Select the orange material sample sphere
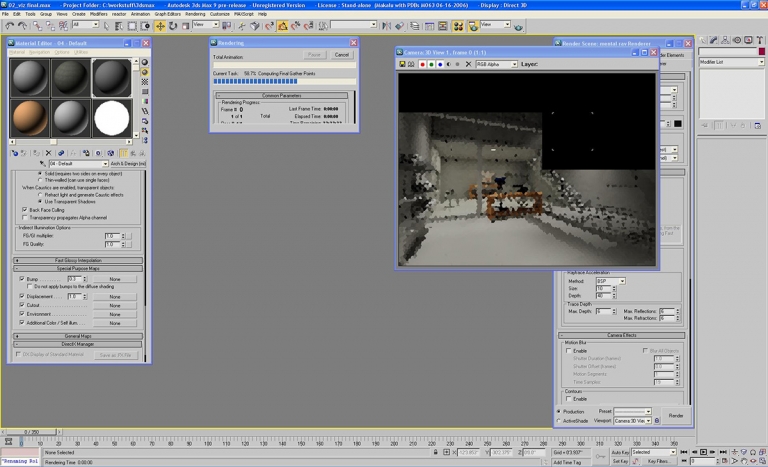Screen dimensions: 768x467 [29, 117]
